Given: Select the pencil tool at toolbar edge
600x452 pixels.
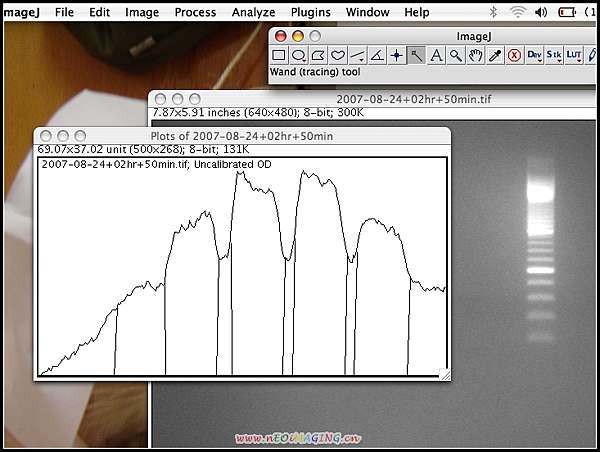Looking at the screenshot, I should [592, 55].
